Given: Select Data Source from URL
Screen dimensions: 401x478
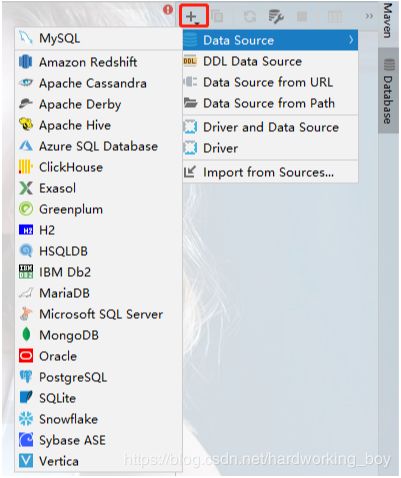Looking at the screenshot, I should [270, 82].
